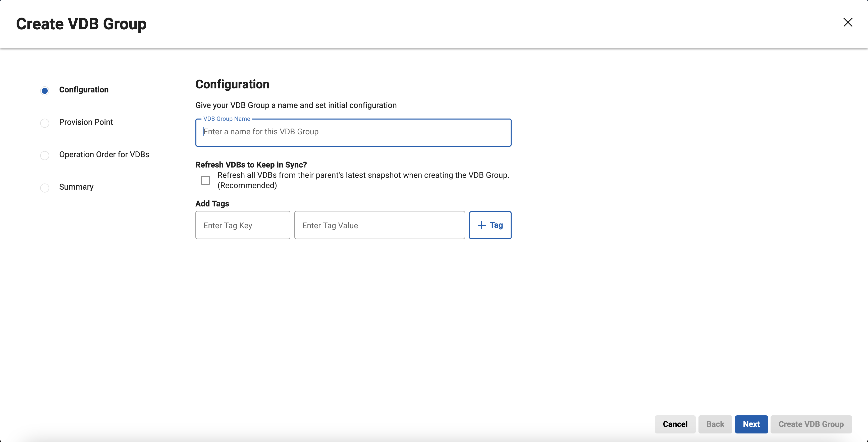Click the Operation Order step circle
This screenshot has width=868, height=442.
pos(44,155)
